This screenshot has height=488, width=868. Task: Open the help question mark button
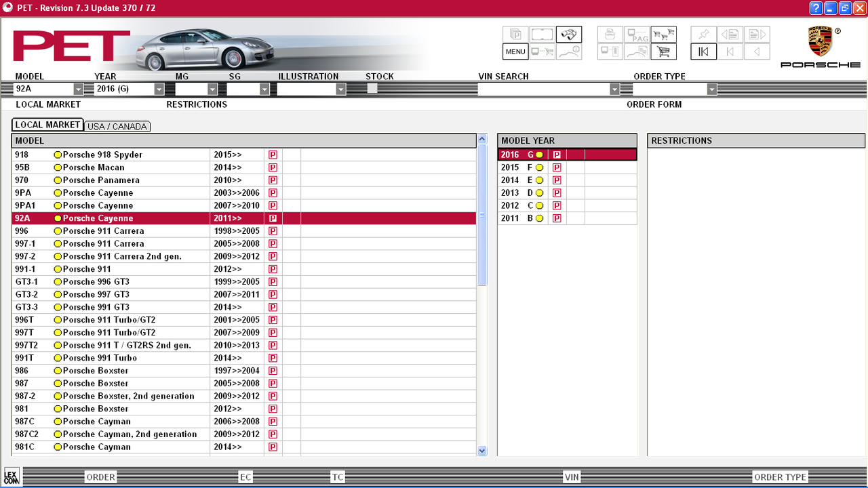click(816, 8)
